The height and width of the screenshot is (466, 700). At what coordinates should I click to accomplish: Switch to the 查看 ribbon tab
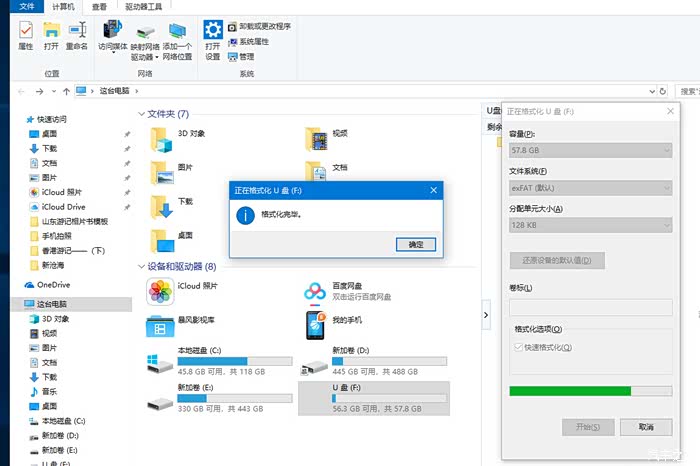click(x=99, y=6)
